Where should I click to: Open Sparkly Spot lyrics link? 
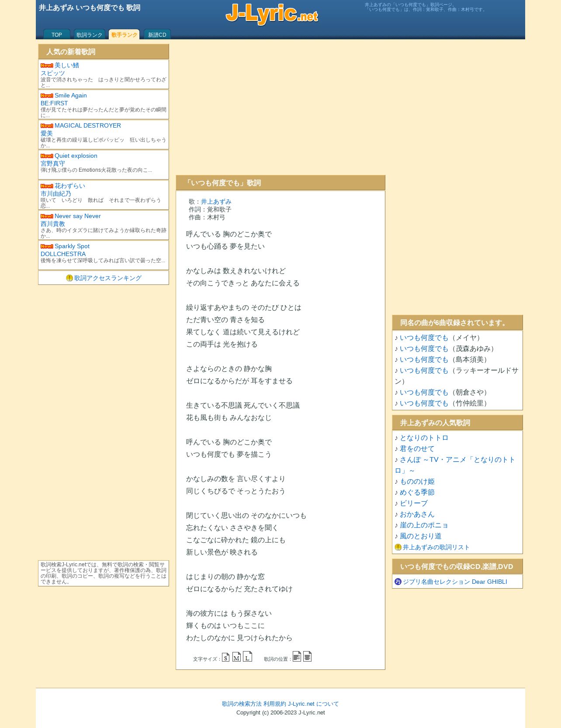coord(72,246)
